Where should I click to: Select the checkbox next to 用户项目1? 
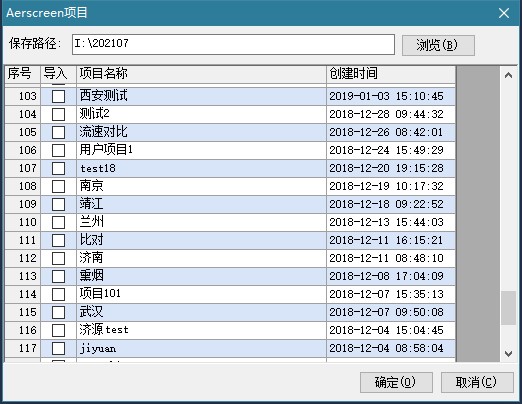58,151
